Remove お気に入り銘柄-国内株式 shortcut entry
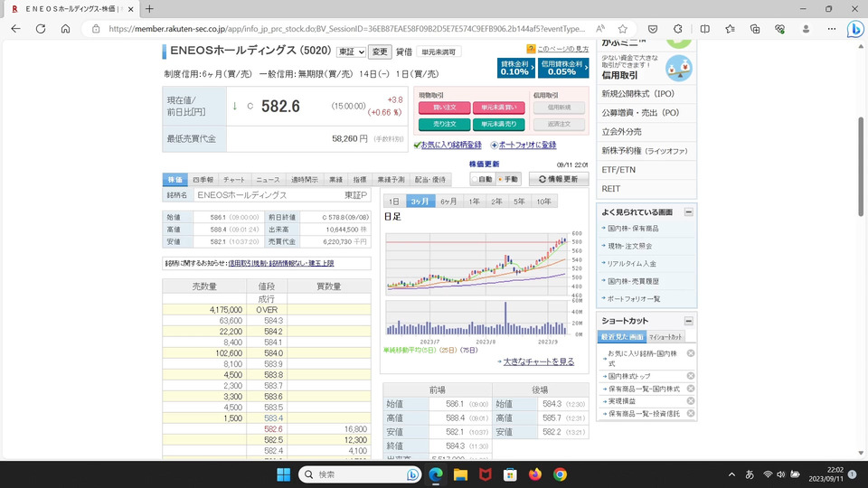Screen dimensions: 868x488 tap(690, 353)
